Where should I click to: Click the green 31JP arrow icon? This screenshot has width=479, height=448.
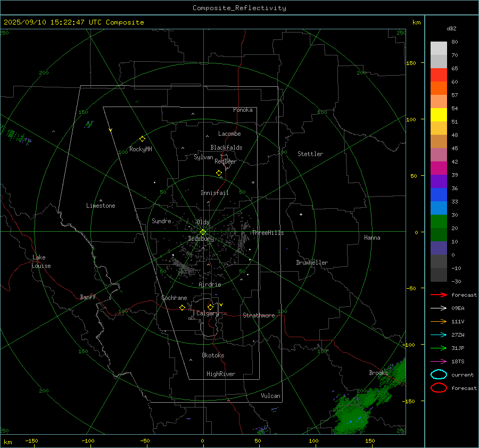439,348
